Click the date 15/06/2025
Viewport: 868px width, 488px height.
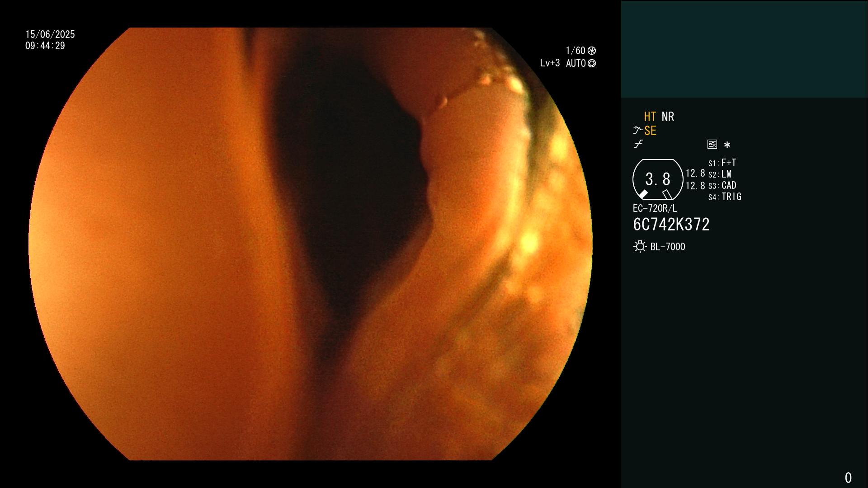click(50, 34)
